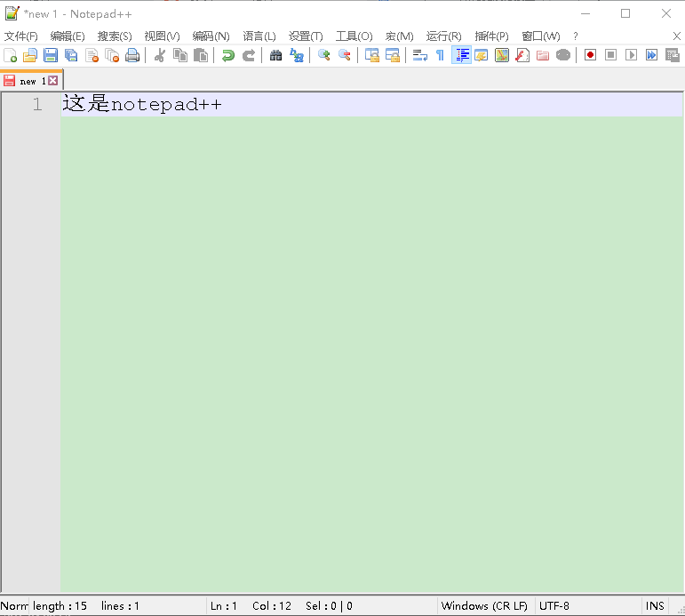Toggle the indent guide button
The height and width of the screenshot is (616, 685).
click(x=461, y=55)
